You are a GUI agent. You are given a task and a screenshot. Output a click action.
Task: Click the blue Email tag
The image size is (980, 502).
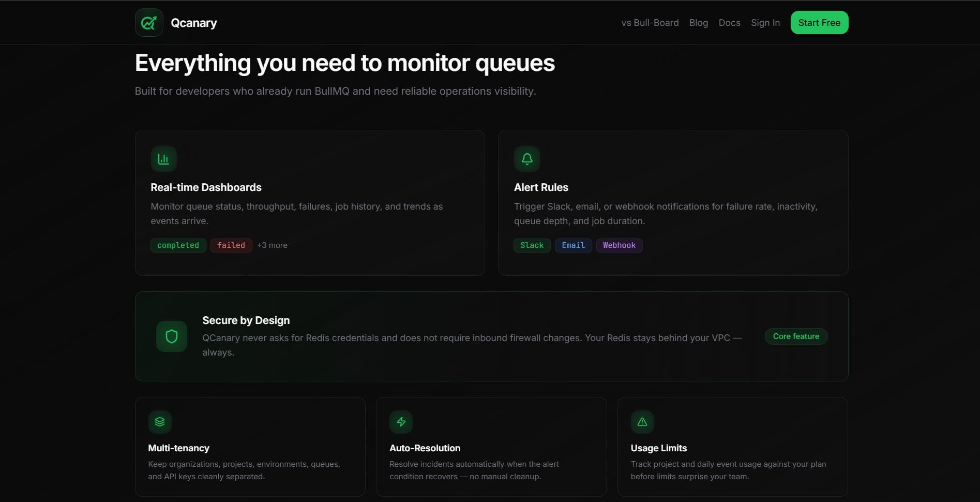[574, 245]
